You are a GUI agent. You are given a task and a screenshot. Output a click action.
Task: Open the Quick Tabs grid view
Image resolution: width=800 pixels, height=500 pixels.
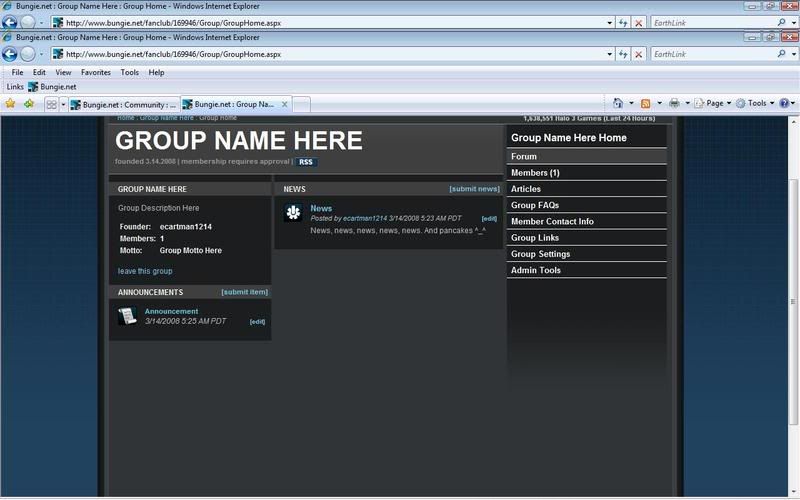tap(51, 104)
